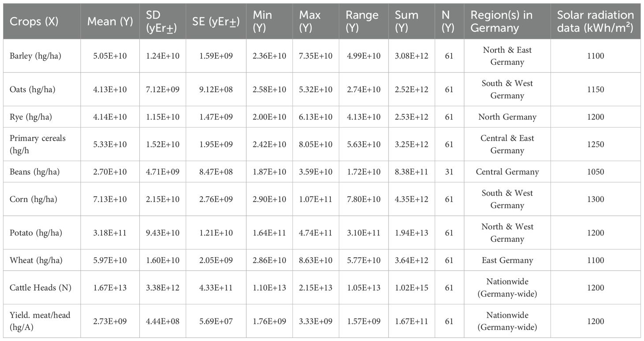This screenshot has width=644, height=341.
Task: Select the Wheat max value 8.63E+10
Action: click(x=316, y=260)
